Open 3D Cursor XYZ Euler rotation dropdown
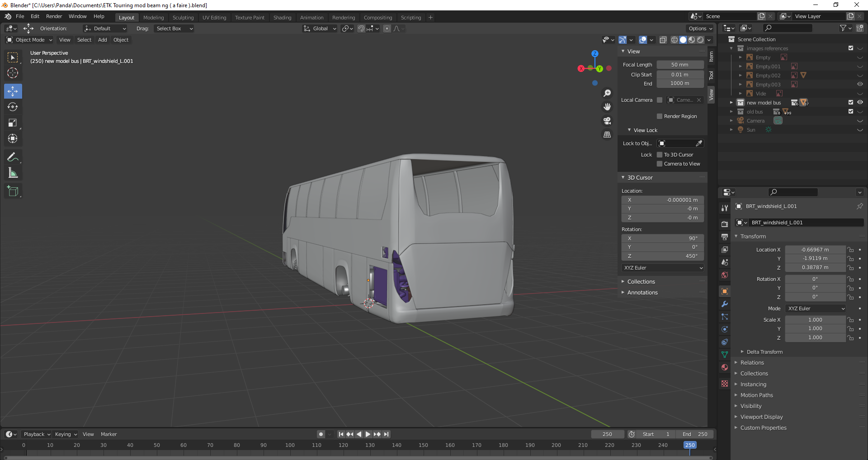The image size is (868, 460). click(663, 268)
